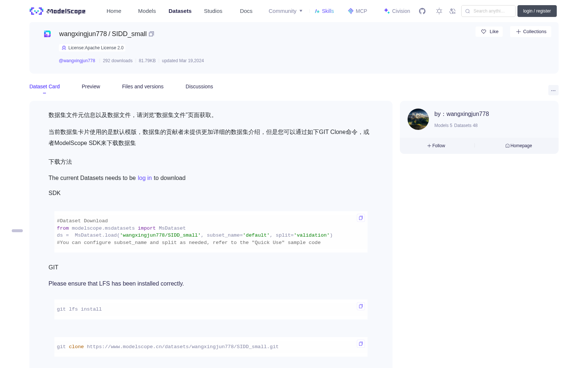Open the GitHub icon link

[x=422, y=11]
